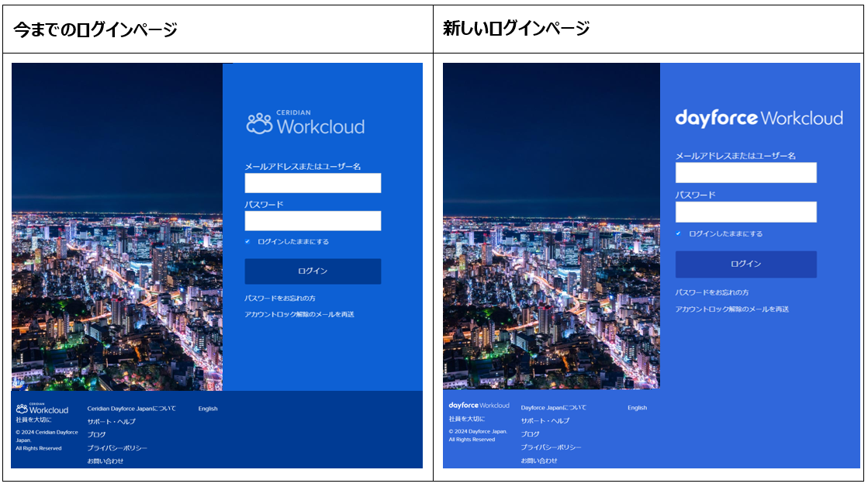Viewport: 868px width, 487px height.
Task: Click the ログイン button on new login page
Action: click(745, 264)
